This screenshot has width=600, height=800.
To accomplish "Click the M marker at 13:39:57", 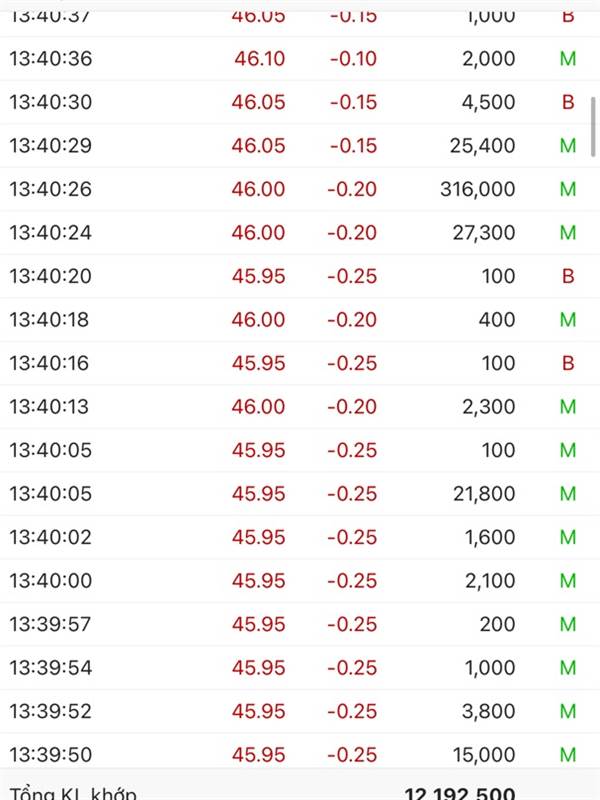I will (x=568, y=624).
